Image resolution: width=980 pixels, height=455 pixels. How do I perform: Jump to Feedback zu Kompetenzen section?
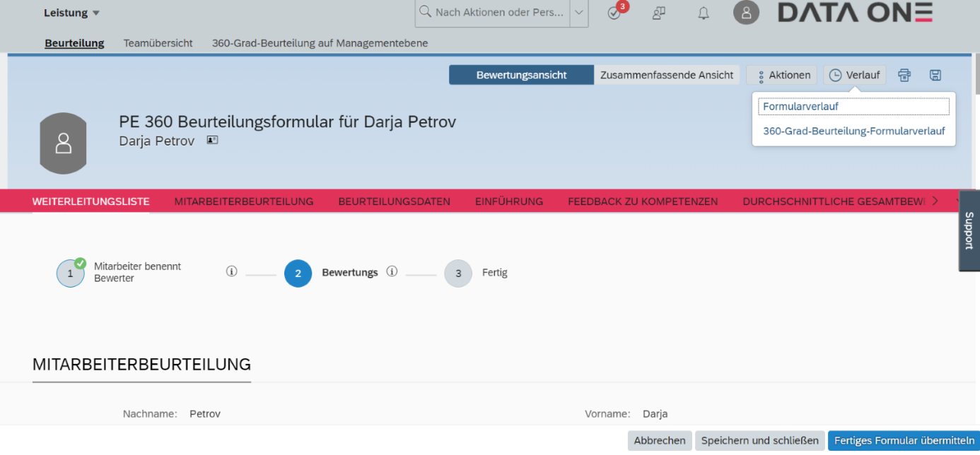642,201
